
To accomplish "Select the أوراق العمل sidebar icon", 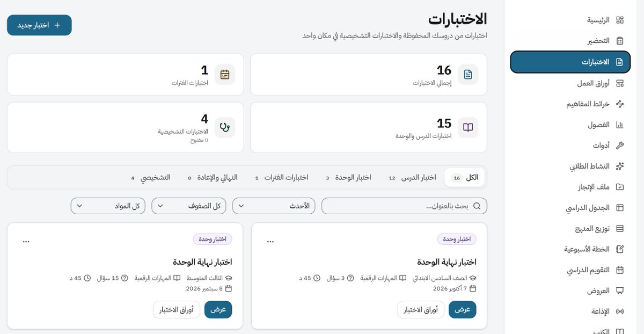I will (620, 83).
